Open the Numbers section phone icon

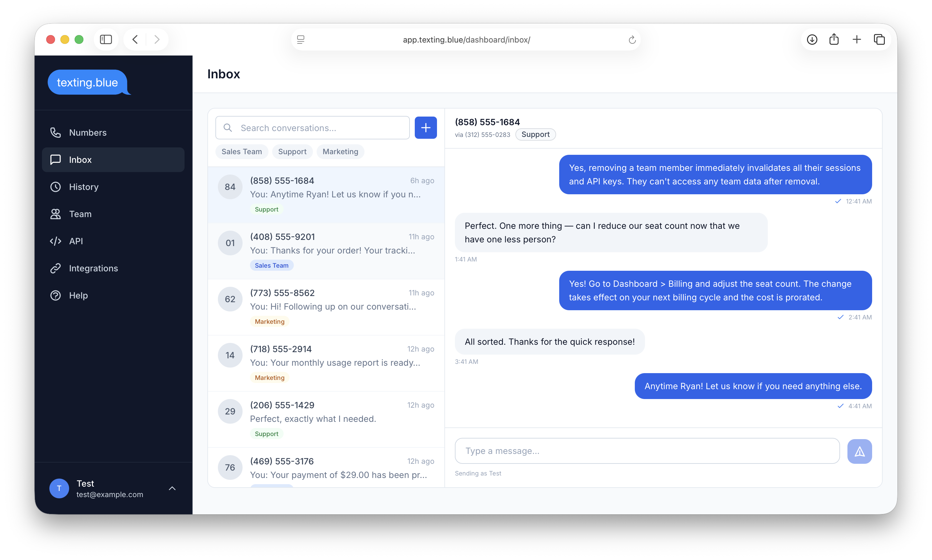tap(56, 133)
